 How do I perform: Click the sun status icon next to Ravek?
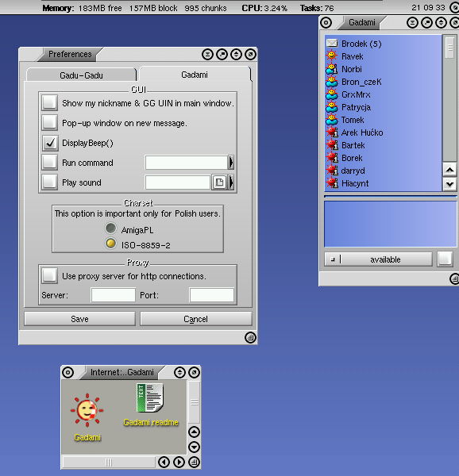[x=332, y=56]
